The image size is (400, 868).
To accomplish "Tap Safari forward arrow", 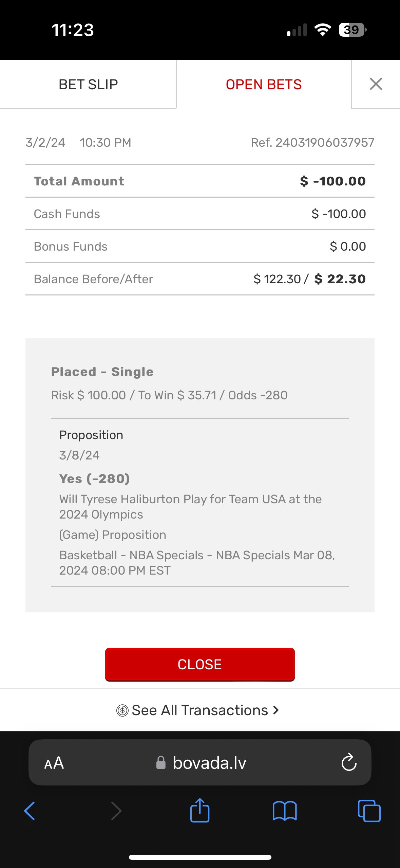I will pyautogui.click(x=116, y=811).
